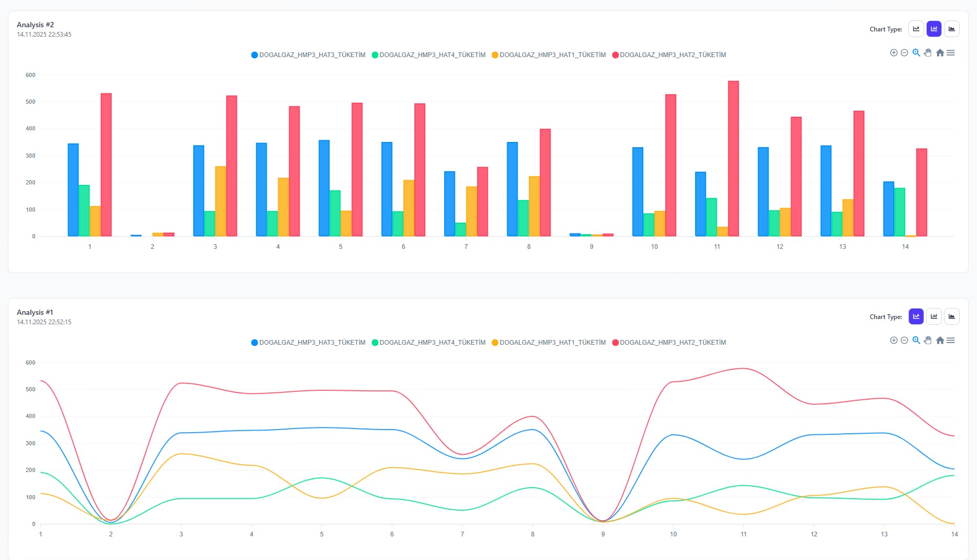Click the tallest red bar at category 11

click(733, 157)
